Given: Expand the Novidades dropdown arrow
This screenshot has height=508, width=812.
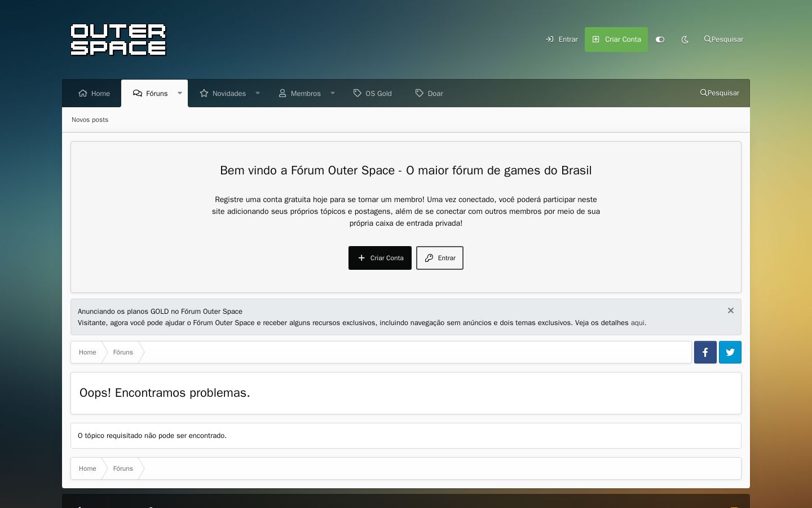Looking at the screenshot, I should pos(258,93).
